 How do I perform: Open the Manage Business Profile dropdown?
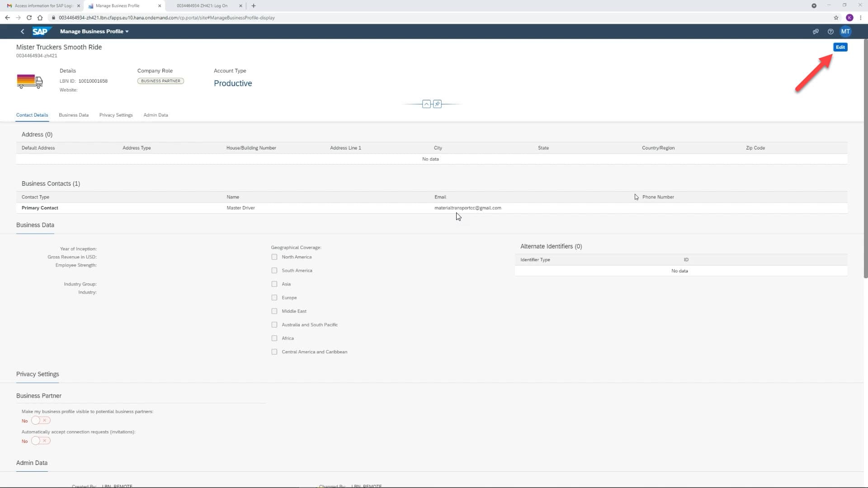pyautogui.click(x=127, y=31)
